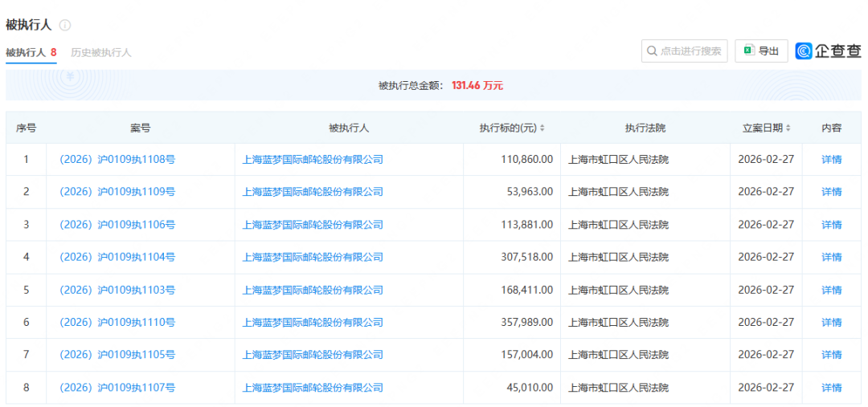868x407 pixels.
Task: View 详情 for row 1
Action: [x=831, y=160]
